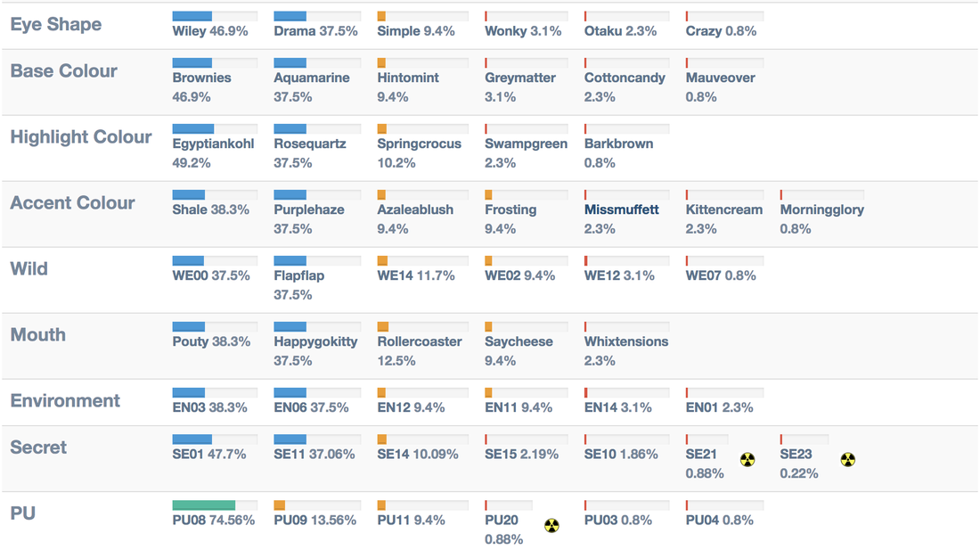Select Kittencream accent colour
The image size is (980, 550).
pos(723,210)
